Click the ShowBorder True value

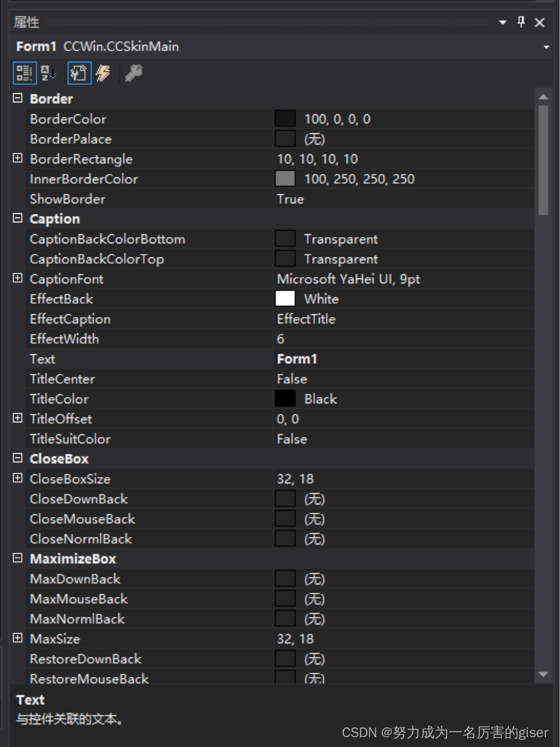point(290,199)
